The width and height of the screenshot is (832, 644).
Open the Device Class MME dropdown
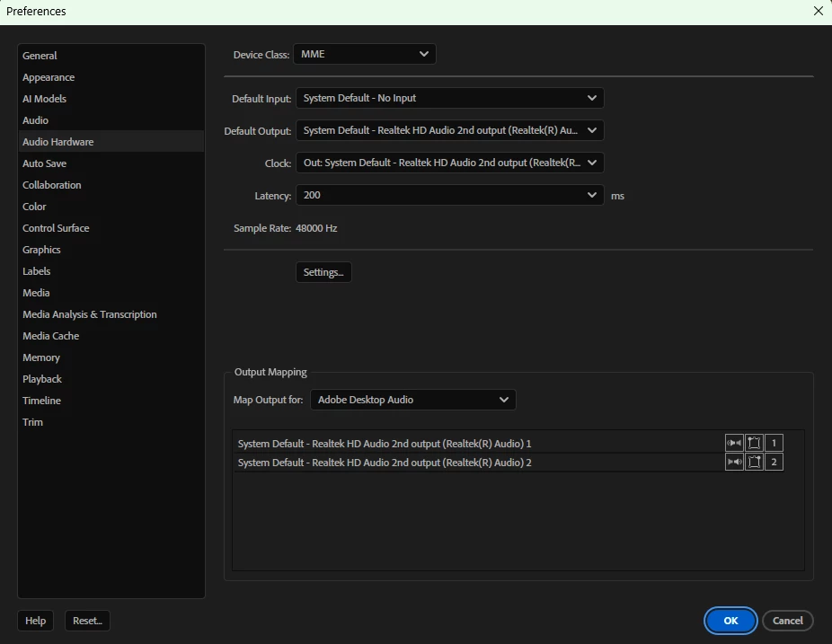tap(365, 54)
